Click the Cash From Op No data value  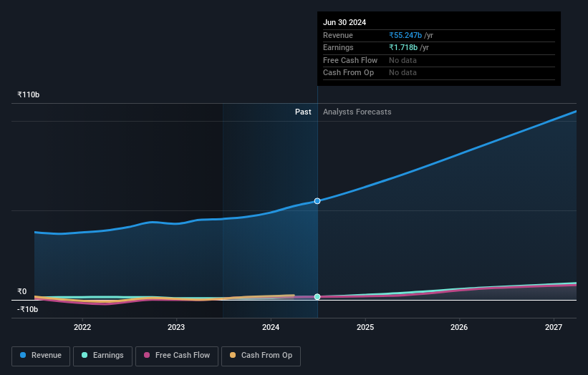pos(403,73)
